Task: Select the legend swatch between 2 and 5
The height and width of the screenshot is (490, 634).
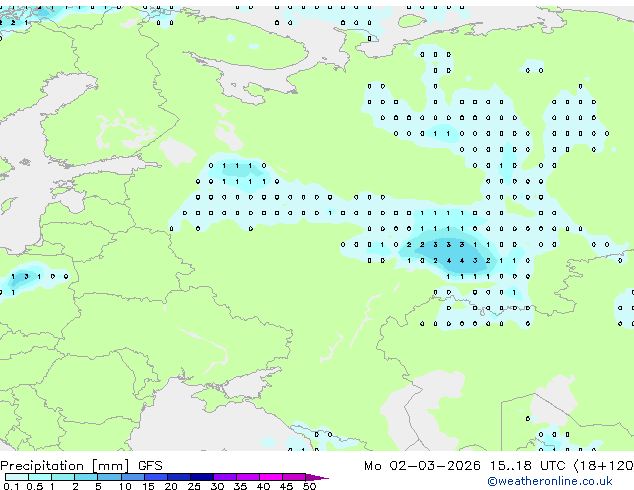Action: click(86, 477)
